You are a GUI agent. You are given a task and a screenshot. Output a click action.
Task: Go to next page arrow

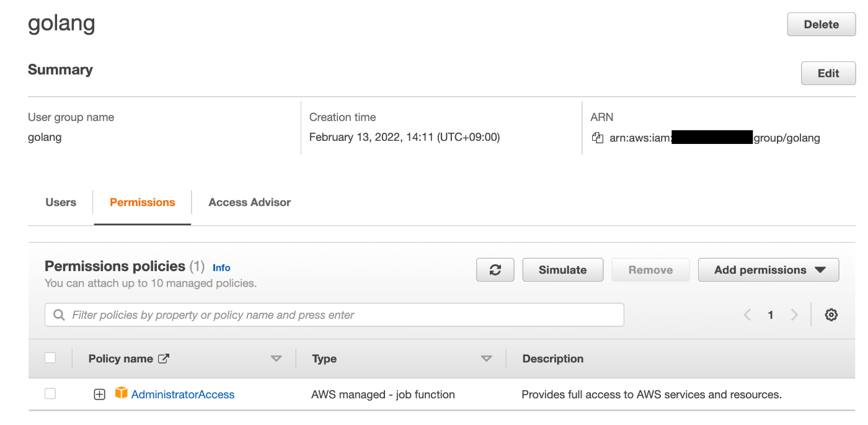[x=794, y=315]
